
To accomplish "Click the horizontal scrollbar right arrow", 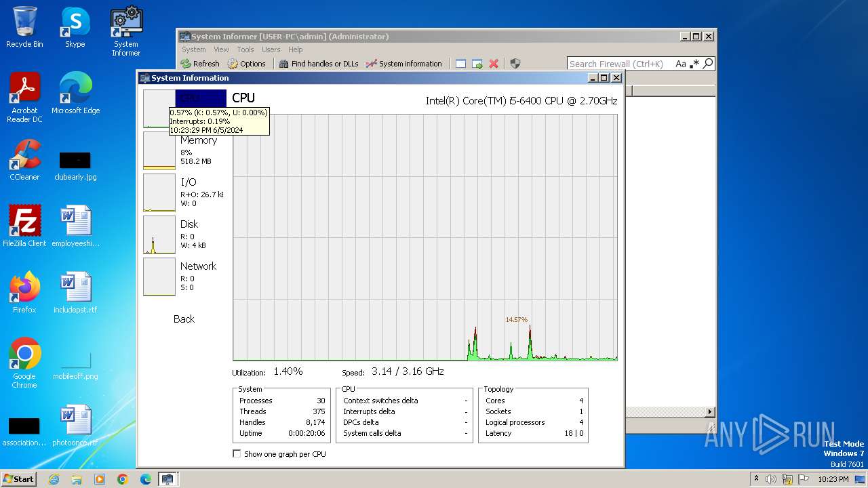I will click(x=710, y=411).
